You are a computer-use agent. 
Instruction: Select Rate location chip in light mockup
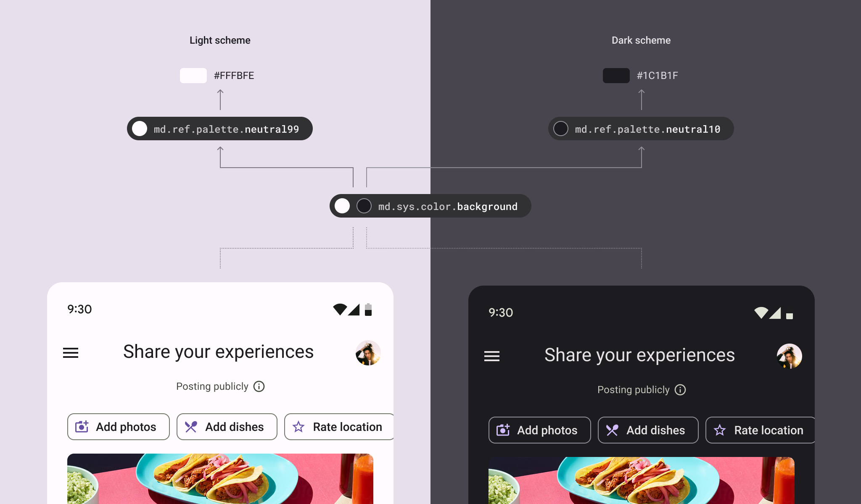[x=339, y=427]
